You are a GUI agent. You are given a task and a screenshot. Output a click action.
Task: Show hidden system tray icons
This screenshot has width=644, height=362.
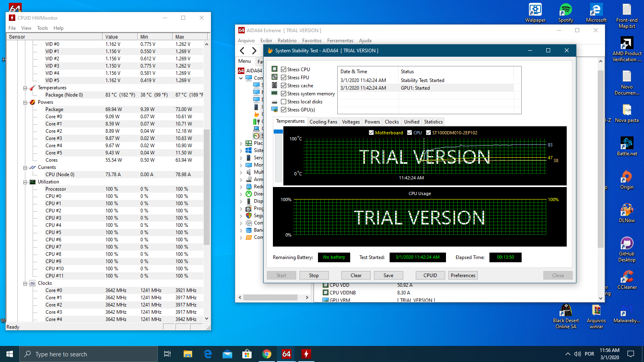tap(568, 354)
